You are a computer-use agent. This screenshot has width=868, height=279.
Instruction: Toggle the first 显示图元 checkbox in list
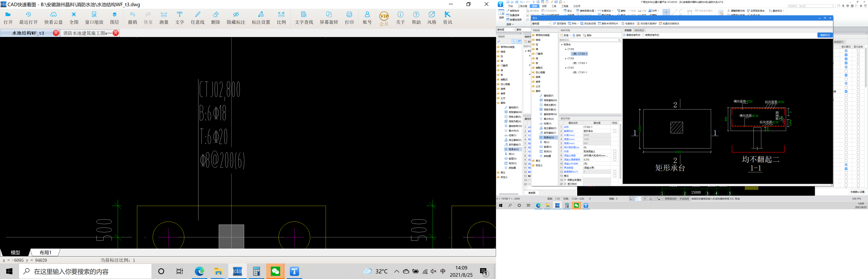tap(846, 51)
